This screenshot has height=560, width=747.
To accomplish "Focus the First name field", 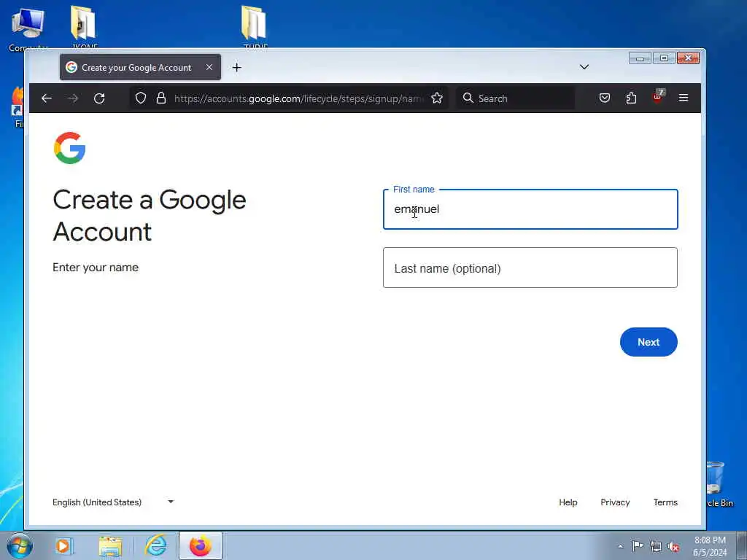I will [x=530, y=209].
